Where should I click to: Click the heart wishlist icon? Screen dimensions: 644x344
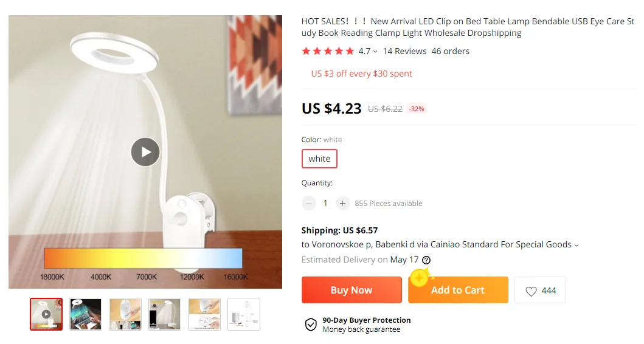pyautogui.click(x=531, y=291)
